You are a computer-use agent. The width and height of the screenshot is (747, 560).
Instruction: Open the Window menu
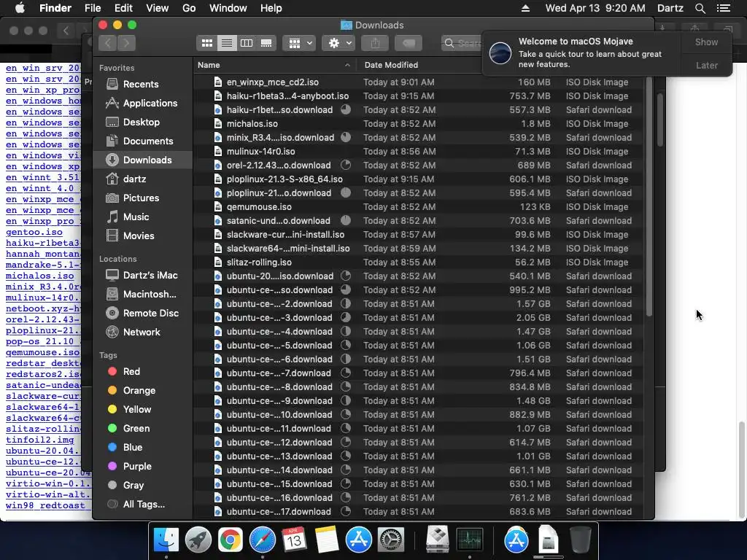[228, 8]
